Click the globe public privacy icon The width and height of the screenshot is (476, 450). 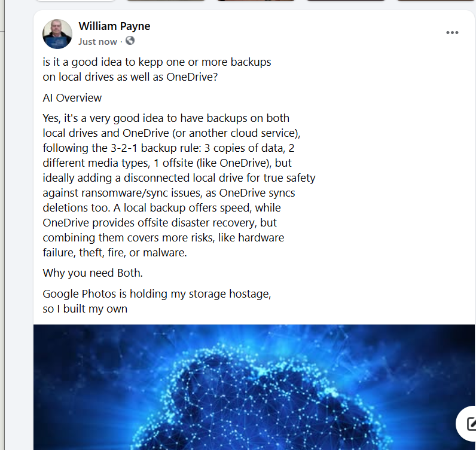tap(130, 41)
